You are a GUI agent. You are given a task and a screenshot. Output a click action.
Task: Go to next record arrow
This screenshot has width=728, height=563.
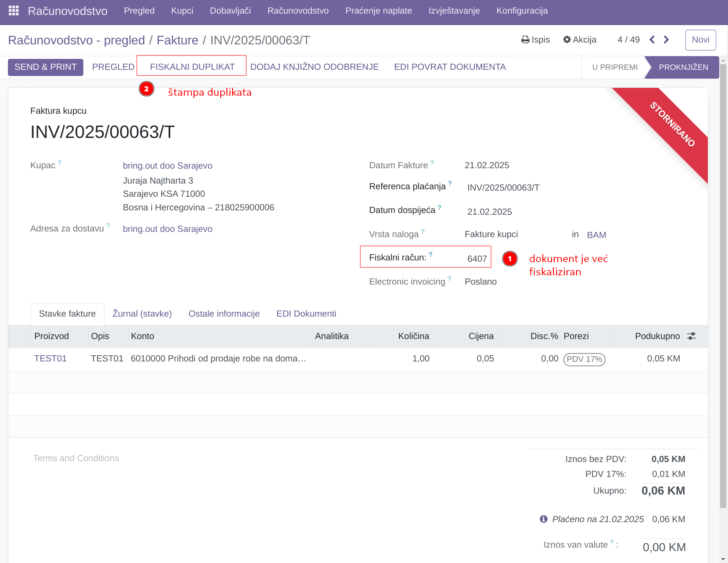click(x=666, y=40)
